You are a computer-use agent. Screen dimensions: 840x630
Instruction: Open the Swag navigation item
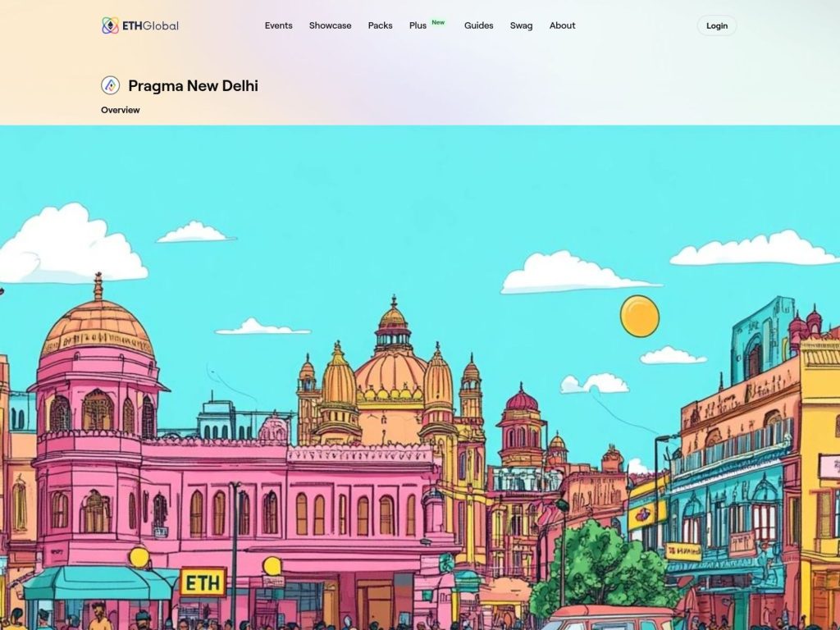click(x=521, y=25)
